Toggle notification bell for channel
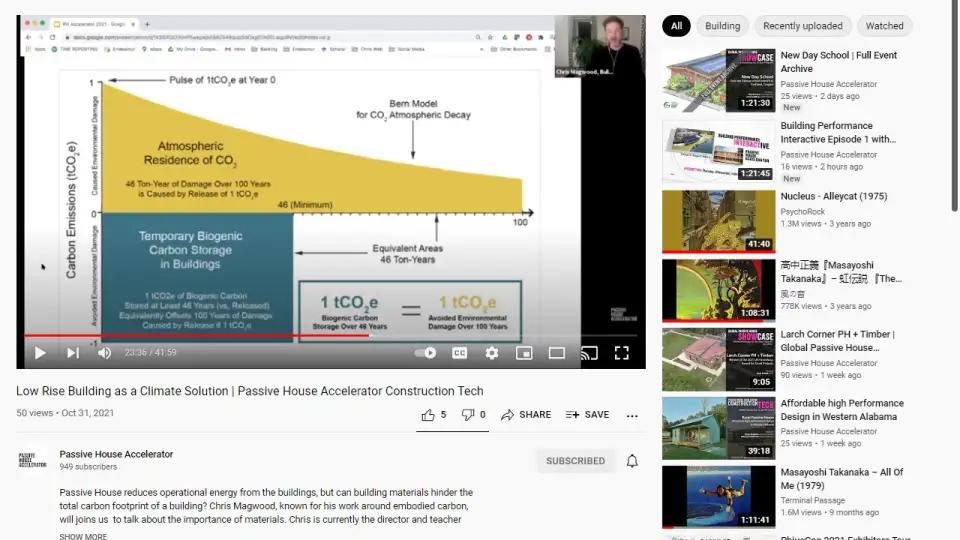This screenshot has width=960, height=540. (x=632, y=461)
